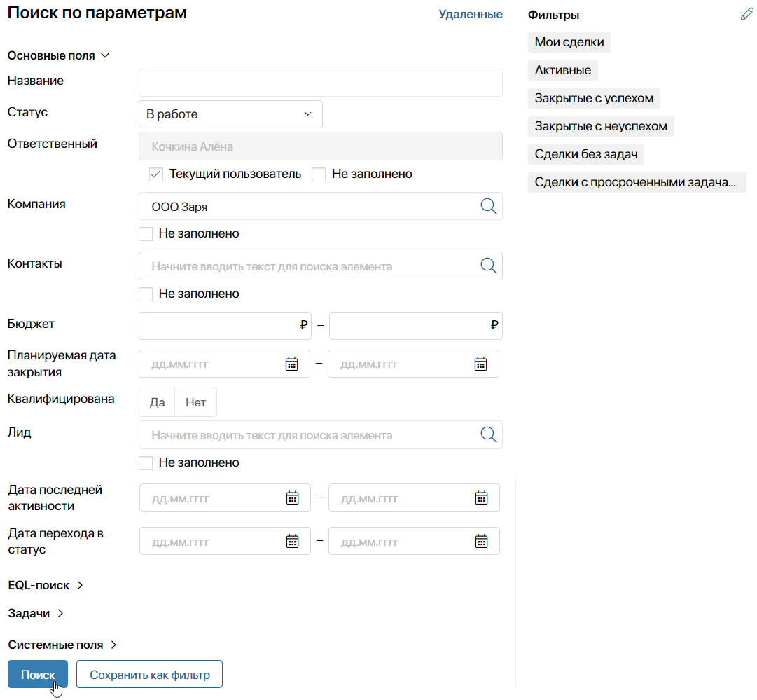Viewport: 757px width, 700px height.
Task: Apply the Закрытые с неуспехом filter
Action: point(601,126)
